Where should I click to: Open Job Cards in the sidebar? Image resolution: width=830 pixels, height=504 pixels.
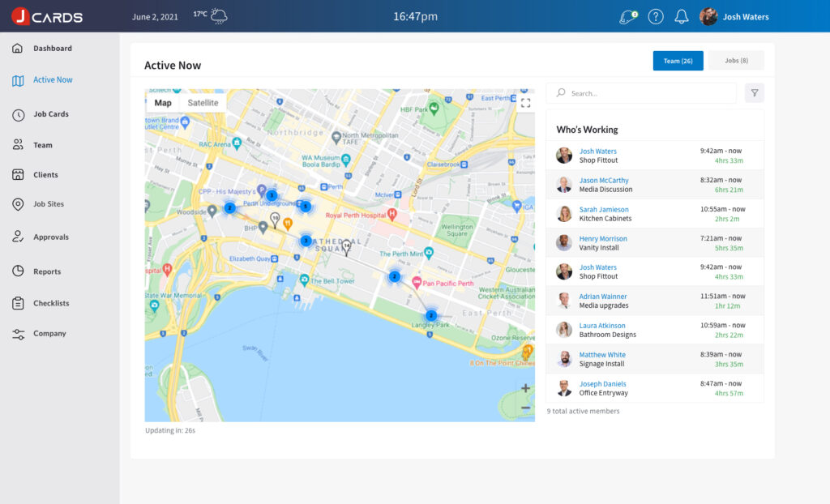coord(50,114)
